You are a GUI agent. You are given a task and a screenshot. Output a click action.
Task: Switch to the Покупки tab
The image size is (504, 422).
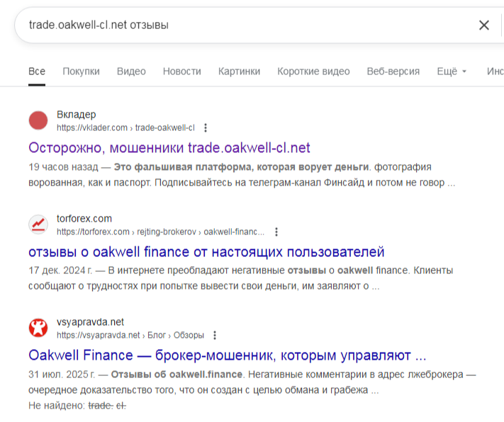click(x=81, y=72)
